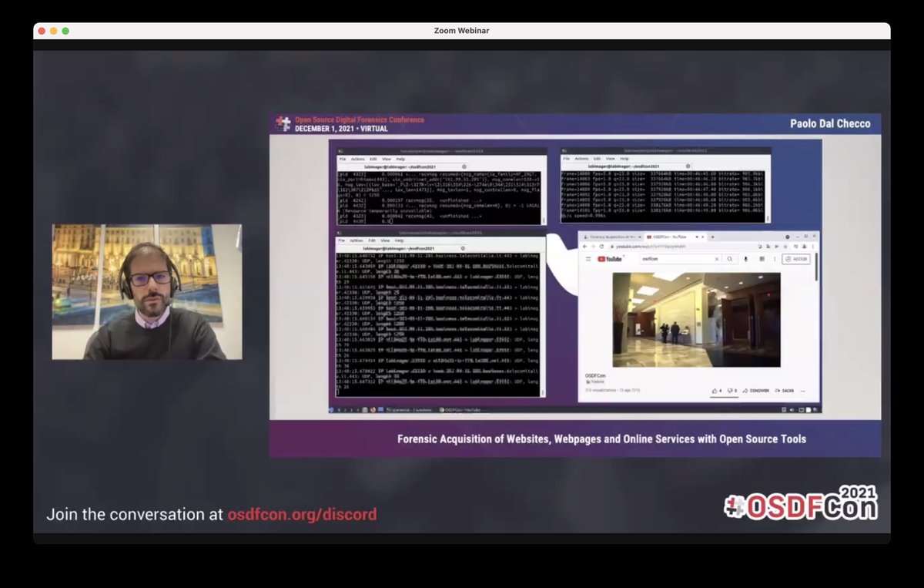
Task: Click the YouTube search magnifier icon
Action: pyautogui.click(x=731, y=258)
